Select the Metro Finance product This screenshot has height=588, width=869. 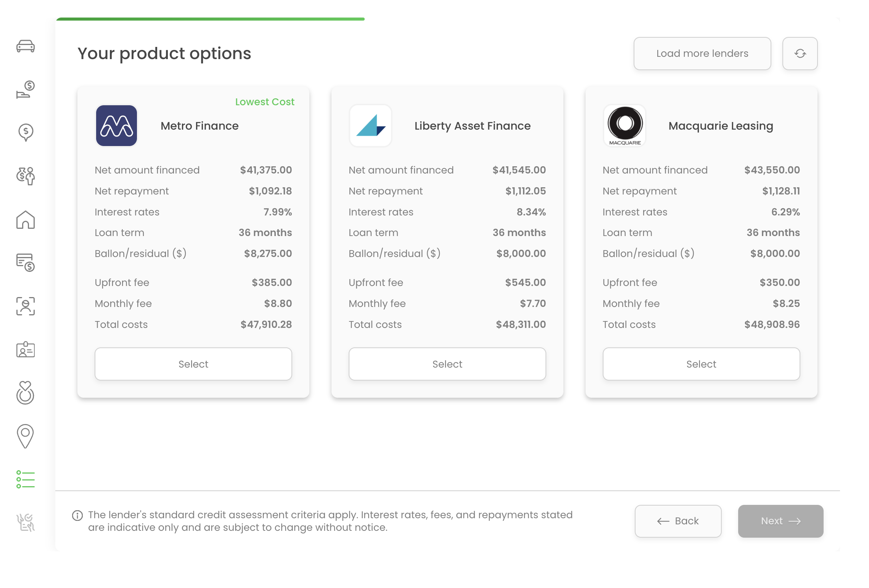(x=193, y=364)
